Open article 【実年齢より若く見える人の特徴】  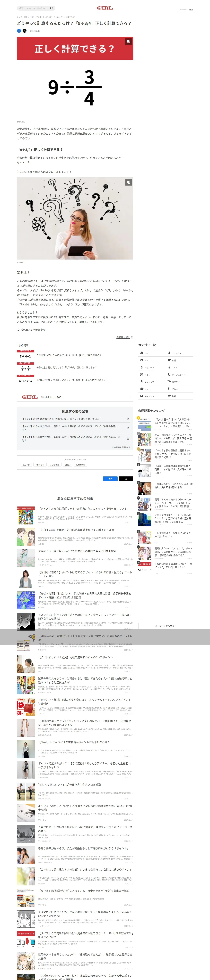(85, 870)
